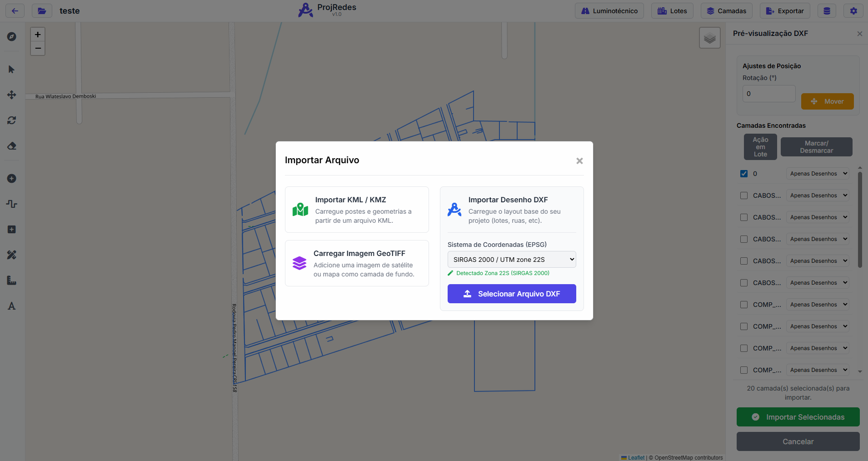Check the first COMP_ layer checkbox
Viewport: 868px width, 461px height.
(x=744, y=305)
